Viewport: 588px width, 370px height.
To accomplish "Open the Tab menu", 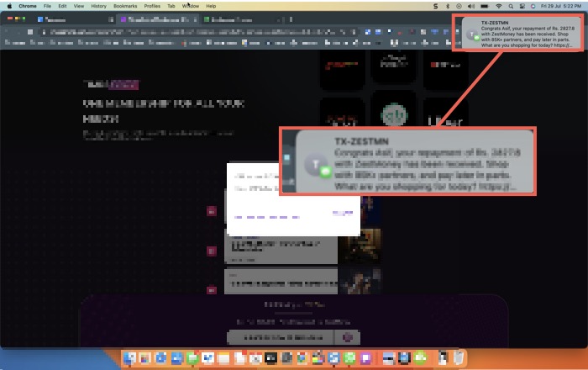I will click(171, 6).
